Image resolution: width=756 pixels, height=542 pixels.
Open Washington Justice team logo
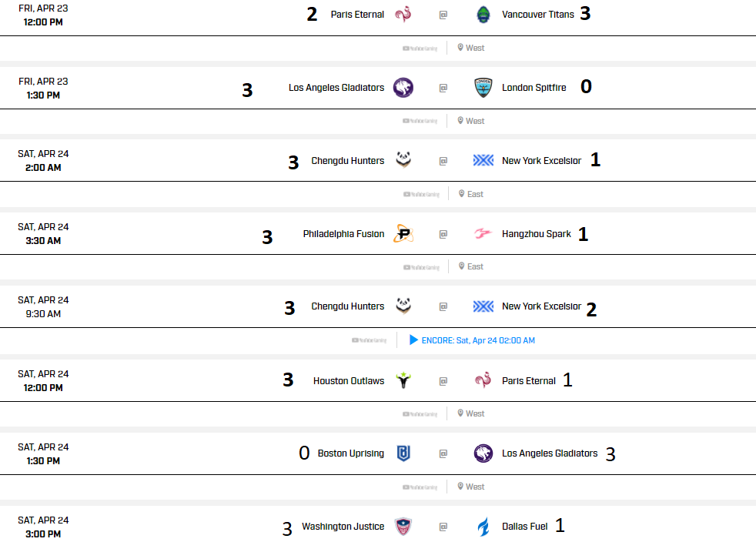[x=403, y=527]
